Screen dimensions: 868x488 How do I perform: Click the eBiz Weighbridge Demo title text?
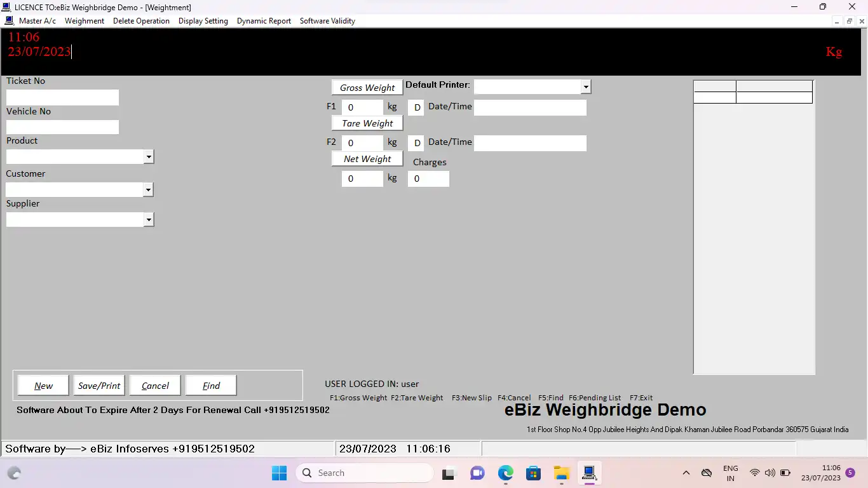606,410
